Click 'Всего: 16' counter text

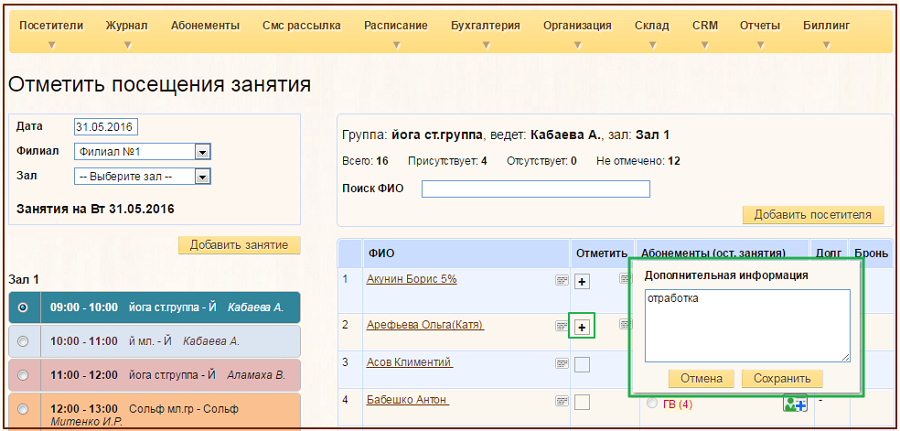click(x=365, y=161)
